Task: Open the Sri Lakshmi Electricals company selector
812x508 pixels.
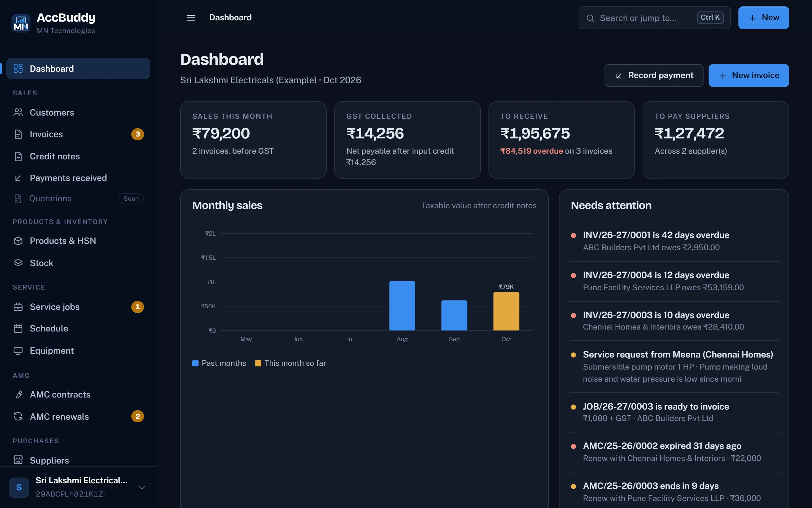Action: tap(78, 487)
